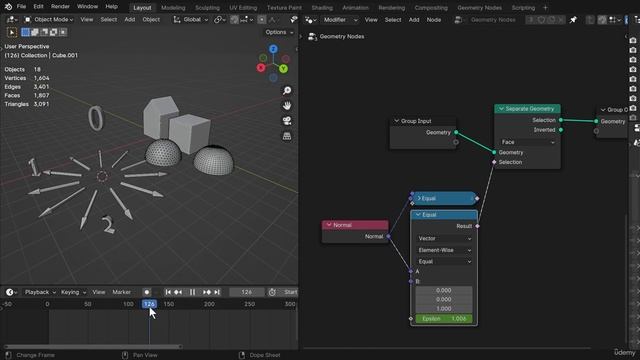The height and width of the screenshot is (360, 640).
Task: Click the timer sync clock icon
Action: coord(272,292)
